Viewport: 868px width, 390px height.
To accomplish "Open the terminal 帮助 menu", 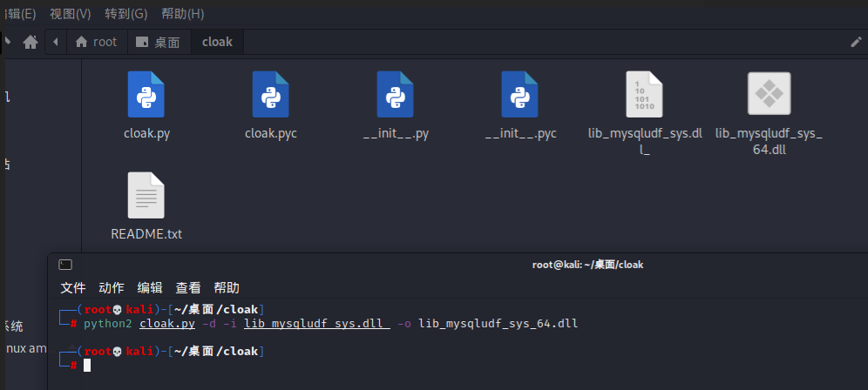I will (227, 287).
